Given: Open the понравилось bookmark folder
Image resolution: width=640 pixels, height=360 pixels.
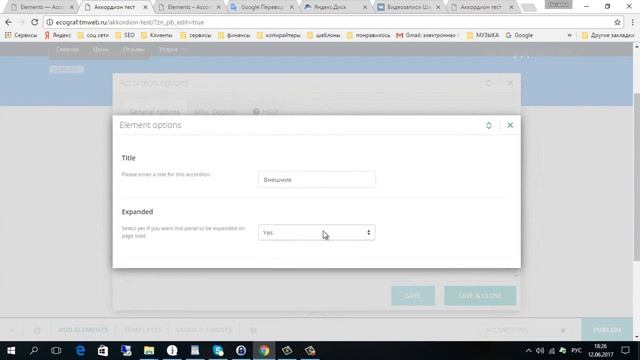Looking at the screenshot, I should pos(368,35).
